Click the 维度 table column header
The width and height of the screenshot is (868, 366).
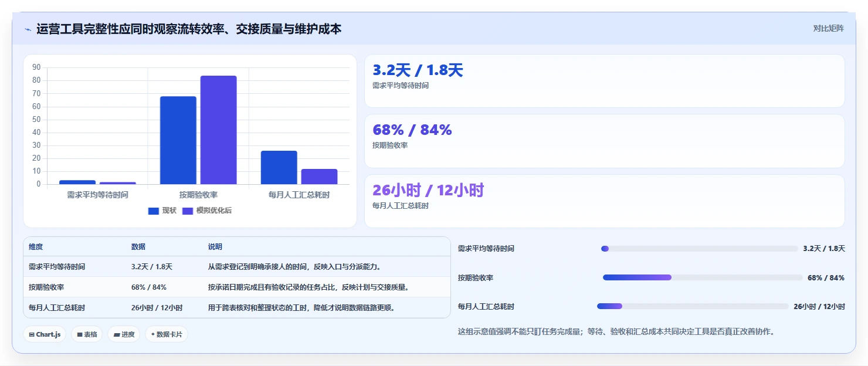tap(36, 247)
